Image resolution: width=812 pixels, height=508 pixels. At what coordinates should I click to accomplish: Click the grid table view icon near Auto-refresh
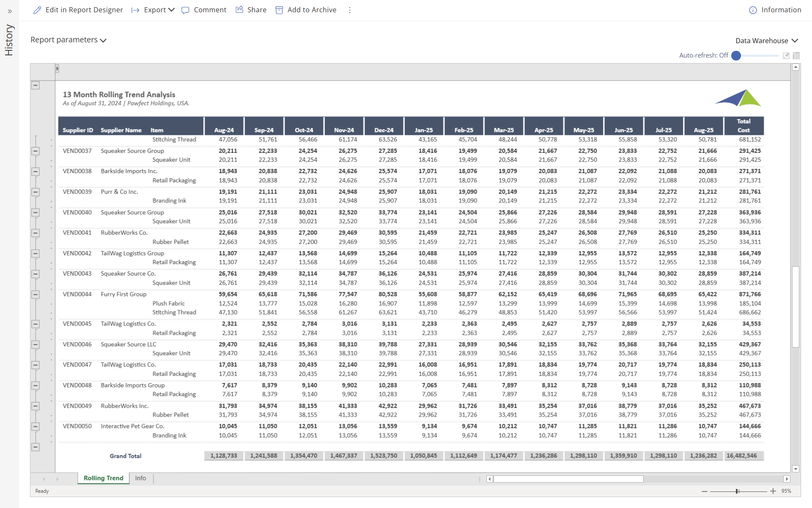click(x=796, y=55)
